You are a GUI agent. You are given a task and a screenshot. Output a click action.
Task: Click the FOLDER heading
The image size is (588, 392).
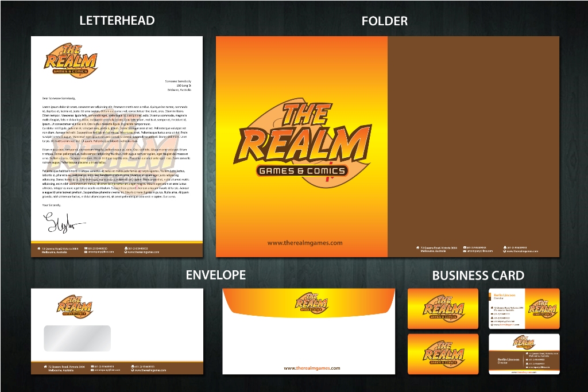point(384,21)
